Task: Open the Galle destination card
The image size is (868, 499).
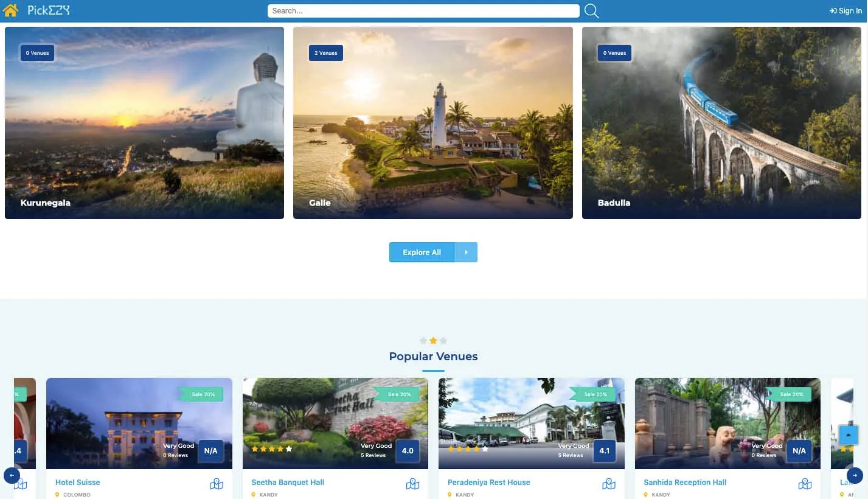Action: tap(433, 123)
